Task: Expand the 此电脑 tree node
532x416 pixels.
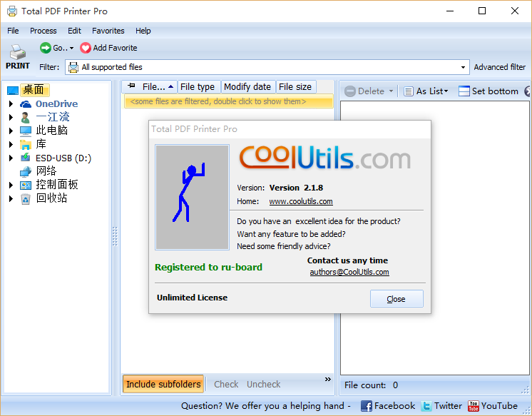Action: [x=11, y=131]
